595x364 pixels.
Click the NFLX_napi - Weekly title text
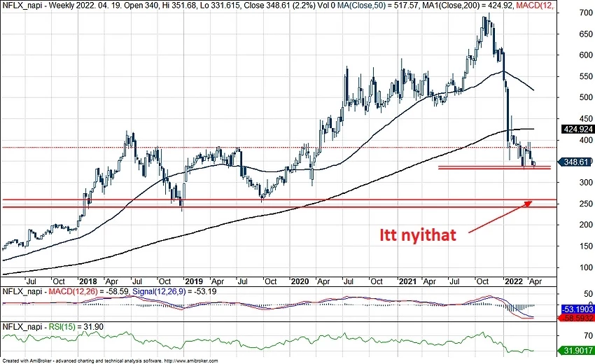(x=38, y=6)
